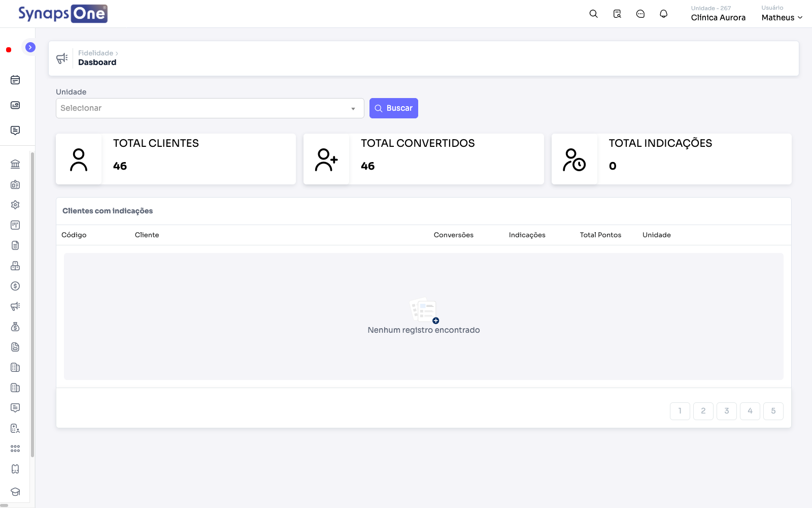Click the Clientes com indicações heading

tap(108, 211)
